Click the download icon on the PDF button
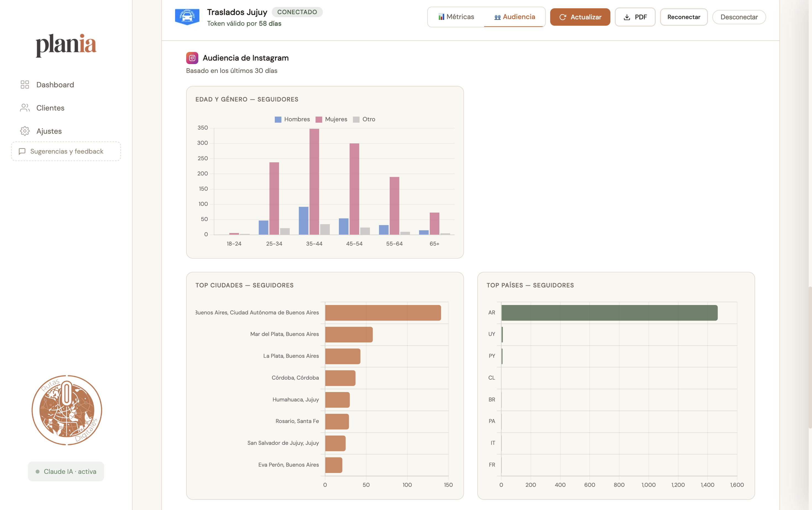This screenshot has height=510, width=812. pos(626,17)
